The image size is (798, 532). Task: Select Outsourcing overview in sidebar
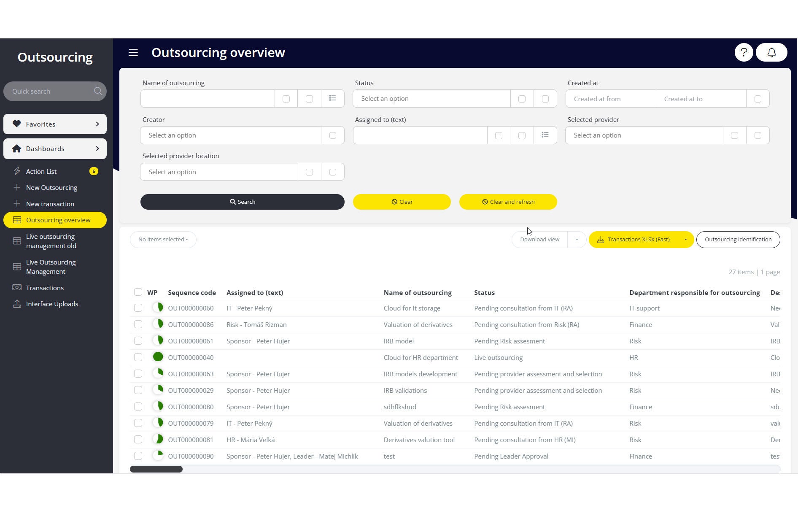click(55, 220)
